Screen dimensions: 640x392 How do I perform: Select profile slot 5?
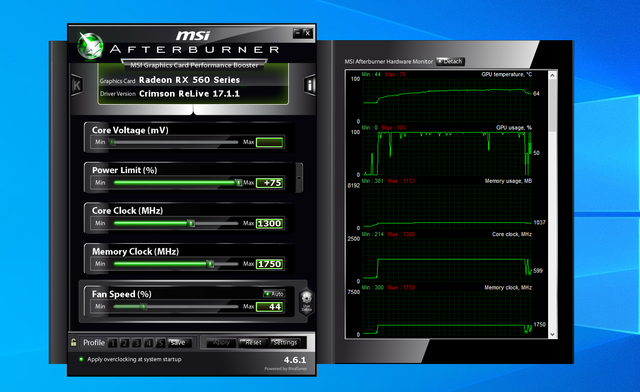tap(161, 343)
